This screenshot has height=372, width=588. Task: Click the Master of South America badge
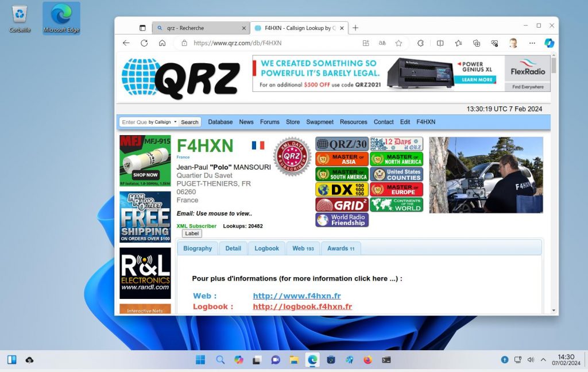[x=342, y=175]
